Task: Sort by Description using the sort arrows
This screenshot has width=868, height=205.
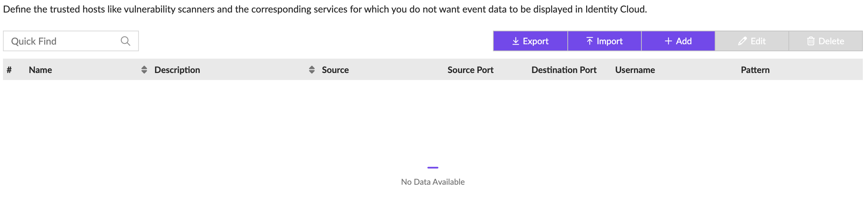Action: pos(312,70)
